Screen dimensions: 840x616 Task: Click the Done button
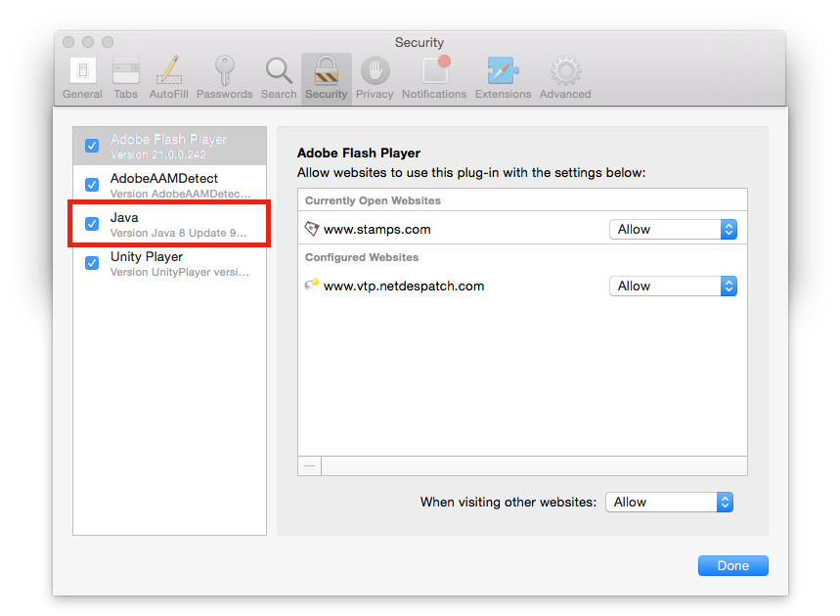tap(732, 565)
